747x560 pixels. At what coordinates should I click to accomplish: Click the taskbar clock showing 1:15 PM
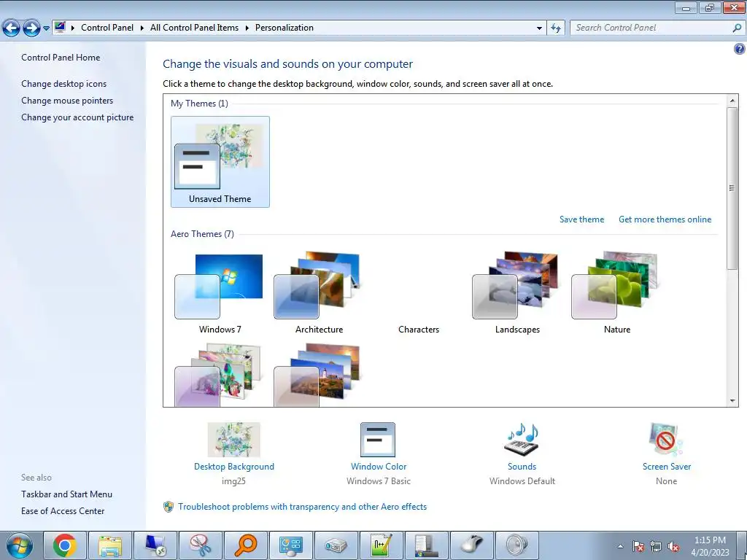coord(710,545)
